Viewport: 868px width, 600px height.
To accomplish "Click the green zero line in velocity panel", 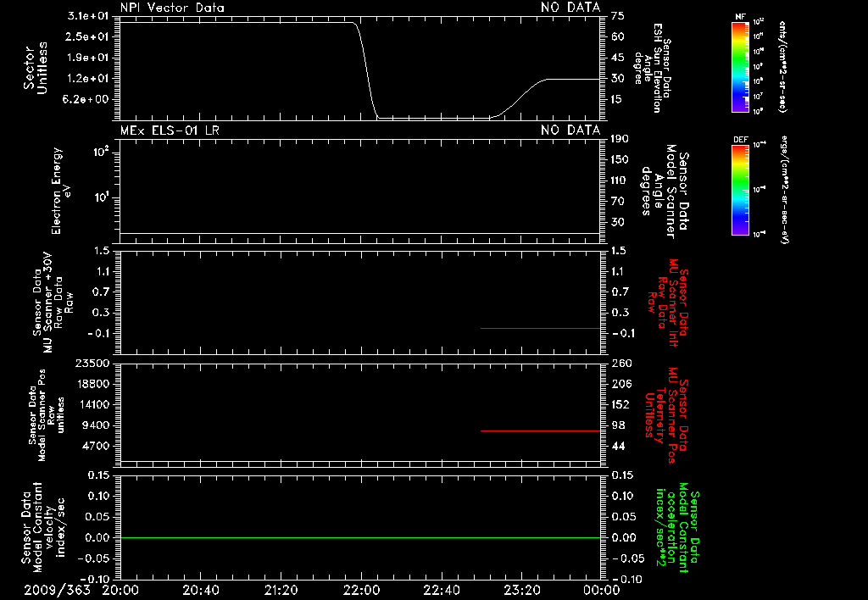I will pos(360,537).
